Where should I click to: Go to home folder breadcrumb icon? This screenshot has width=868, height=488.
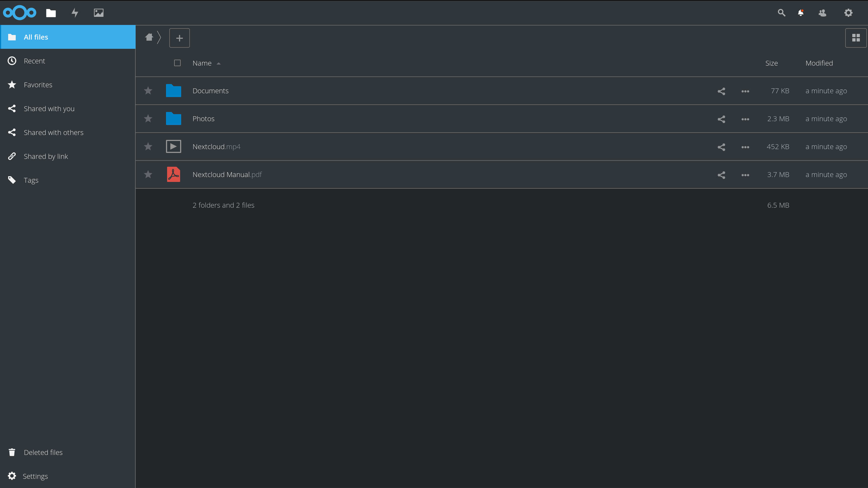coord(149,37)
